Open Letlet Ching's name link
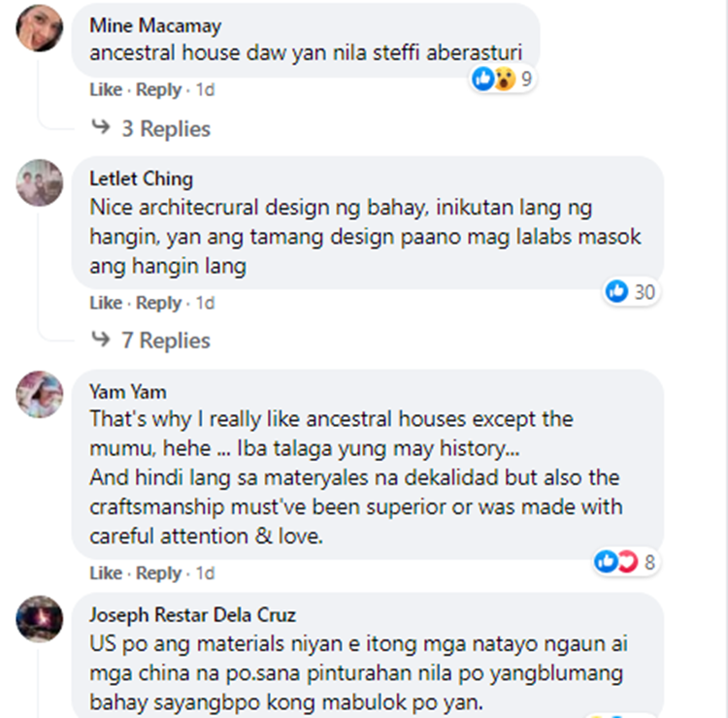Screen dimensions: 728x718 (141, 179)
